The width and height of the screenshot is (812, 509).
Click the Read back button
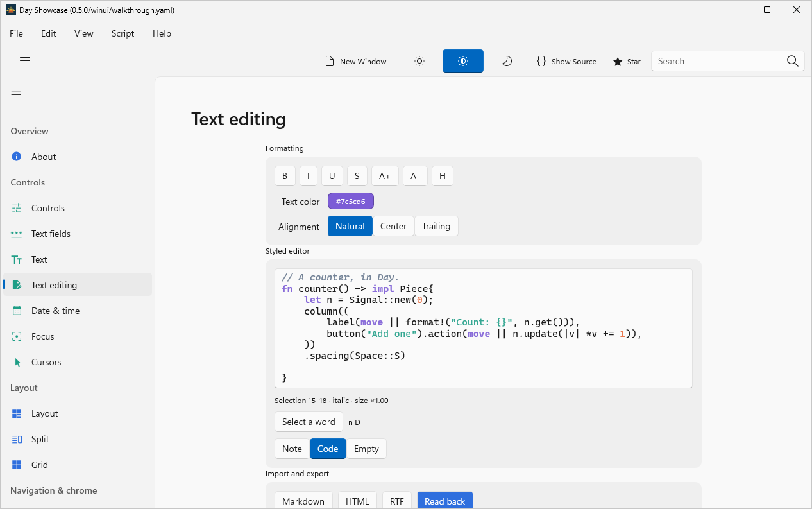tap(445, 501)
